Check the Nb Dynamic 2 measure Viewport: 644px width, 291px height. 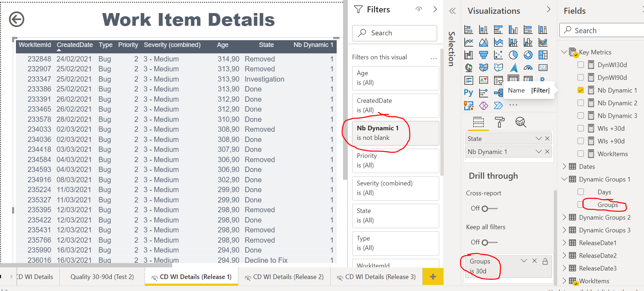(580, 103)
